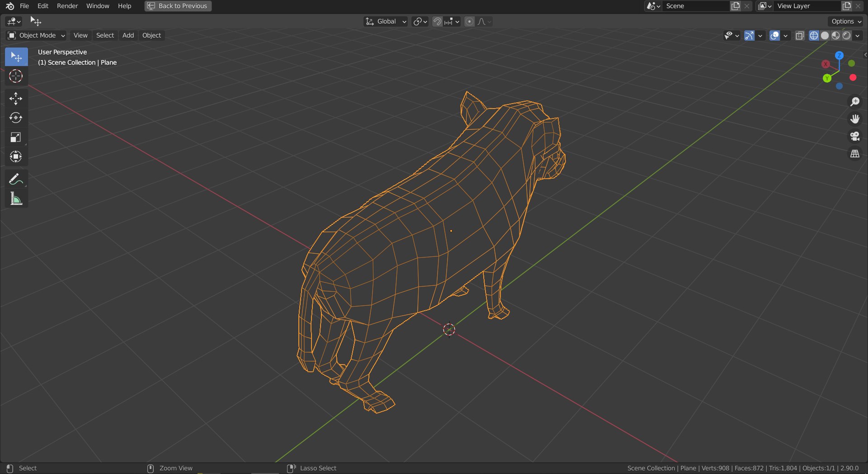This screenshot has width=868, height=474.
Task: Click the red negative X gizmo dot
Action: 853,78
